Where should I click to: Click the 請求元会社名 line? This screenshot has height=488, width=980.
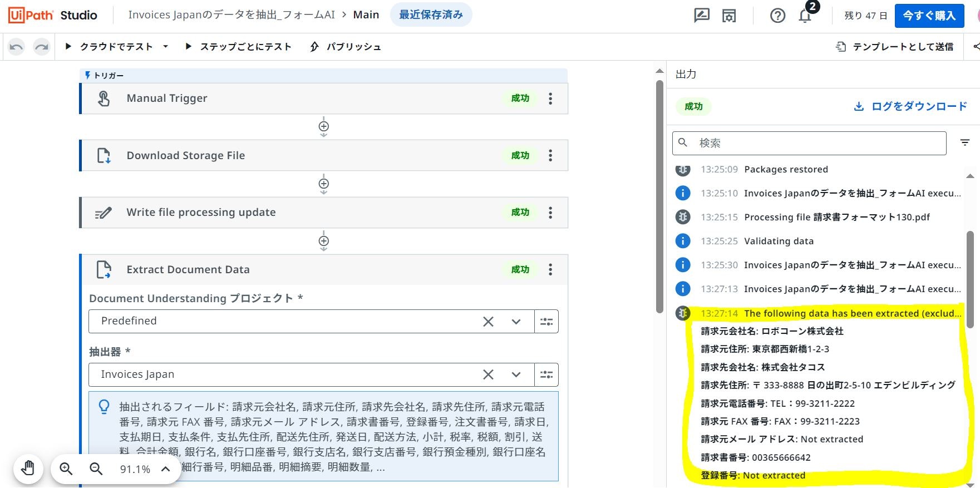[772, 331]
